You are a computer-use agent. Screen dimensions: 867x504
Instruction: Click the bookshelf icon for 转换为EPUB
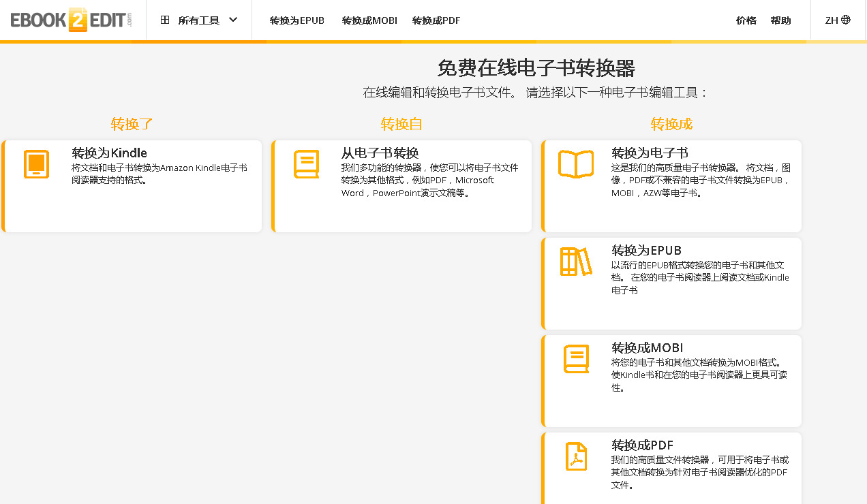tap(576, 262)
